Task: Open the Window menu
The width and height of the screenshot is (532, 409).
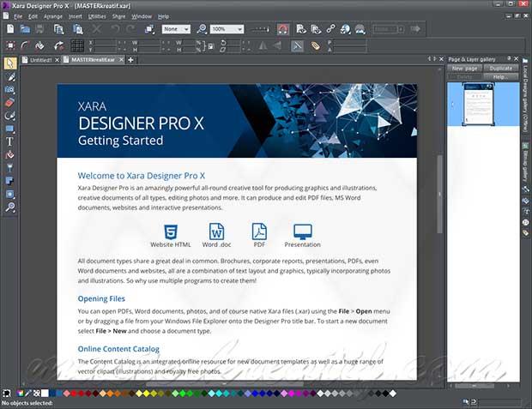Action: (142, 16)
